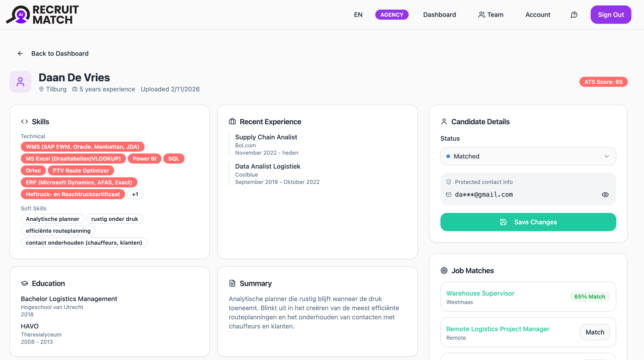This screenshot has width=644, height=360.
Task: Click the Job Matches target icon
Action: pos(444,270)
